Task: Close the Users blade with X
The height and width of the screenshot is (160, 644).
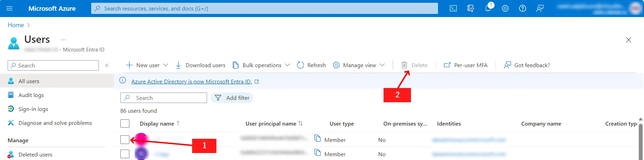Action: pyautogui.click(x=628, y=40)
